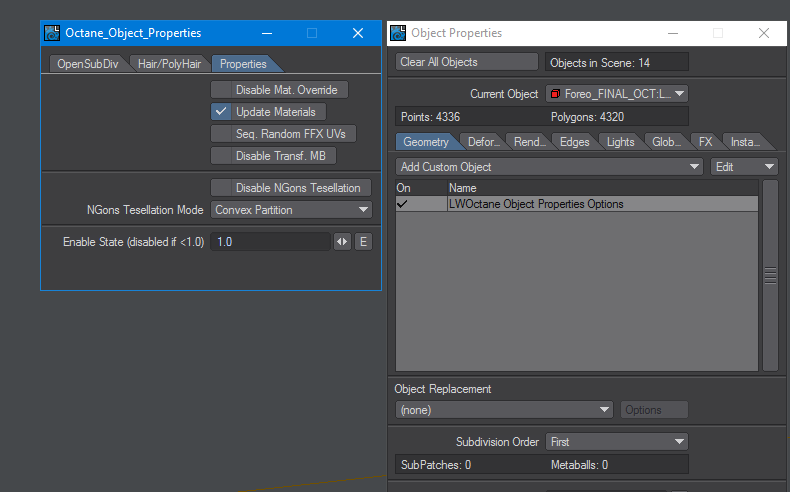
Task: Click the Enable State slider arrows button
Action: 342,242
